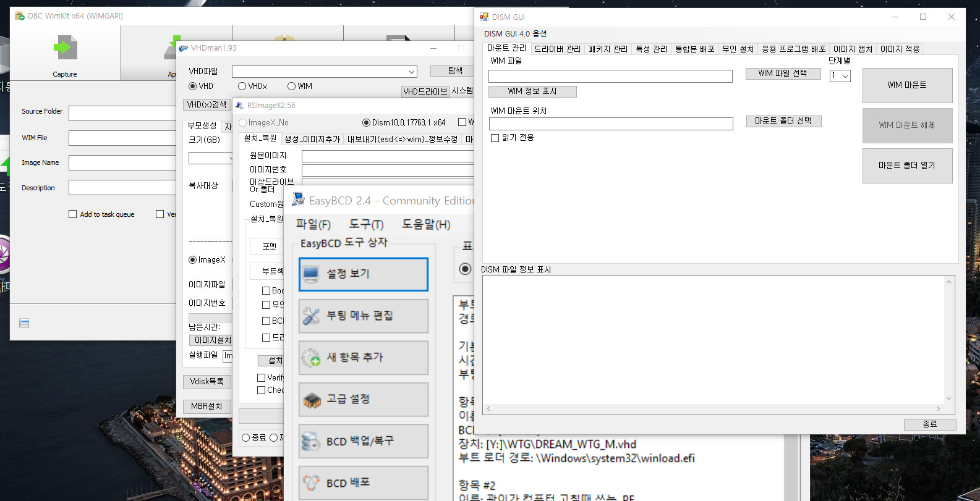Click WIM 정보 표시 button
This screenshot has width=980, height=501.
(532, 91)
